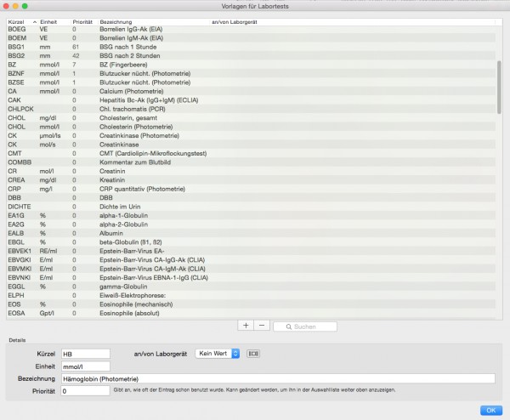Focus the Suchen search field
510x420 pixels.
[305, 326]
